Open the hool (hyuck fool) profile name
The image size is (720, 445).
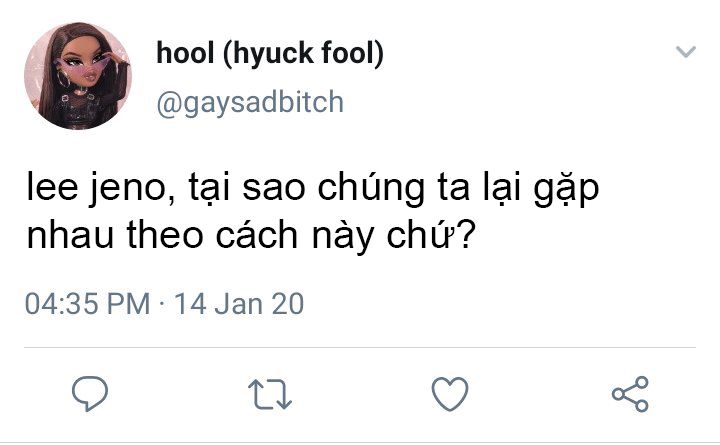tap(270, 53)
